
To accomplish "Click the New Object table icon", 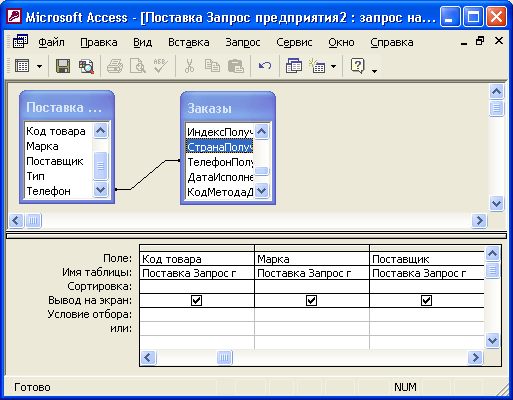I will 317,66.
